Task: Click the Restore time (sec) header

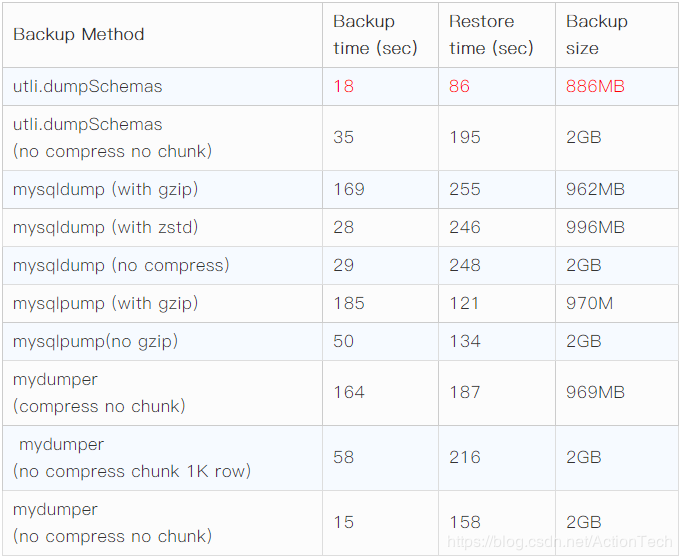Action: tap(491, 35)
